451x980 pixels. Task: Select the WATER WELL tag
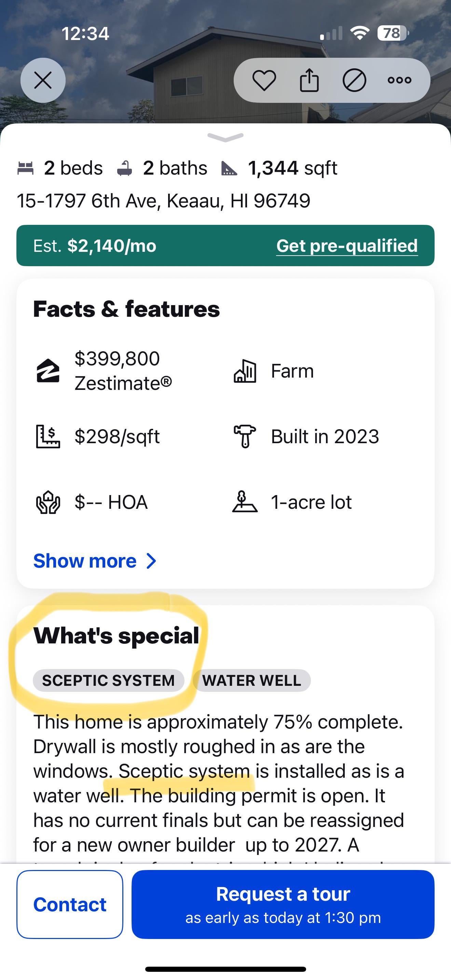click(252, 680)
